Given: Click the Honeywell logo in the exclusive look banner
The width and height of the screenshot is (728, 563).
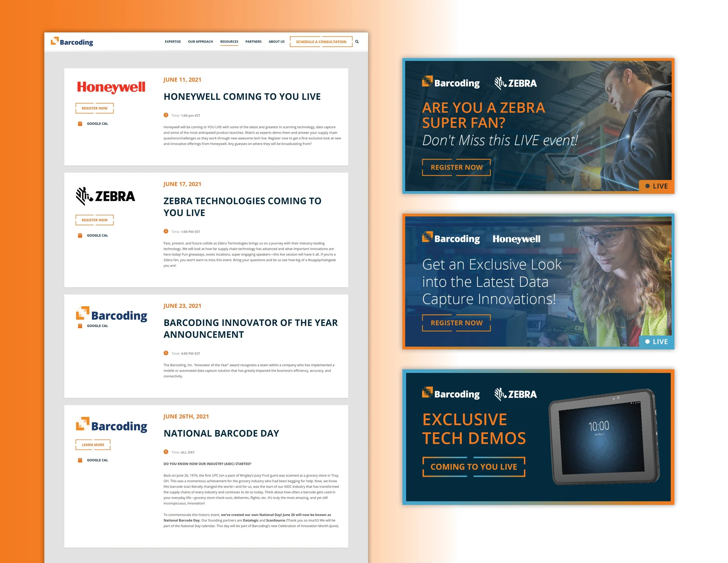Looking at the screenshot, I should (x=516, y=239).
